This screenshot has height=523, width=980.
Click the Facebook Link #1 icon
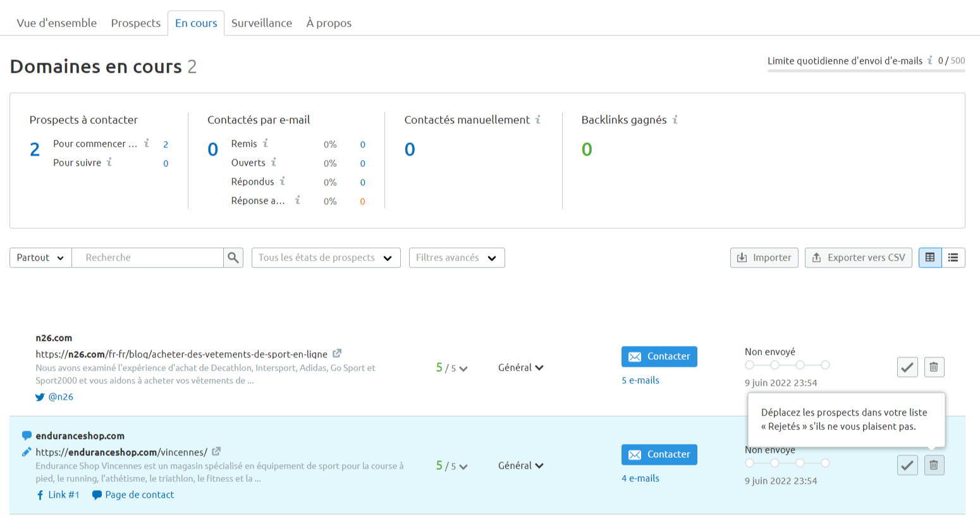[x=39, y=495]
